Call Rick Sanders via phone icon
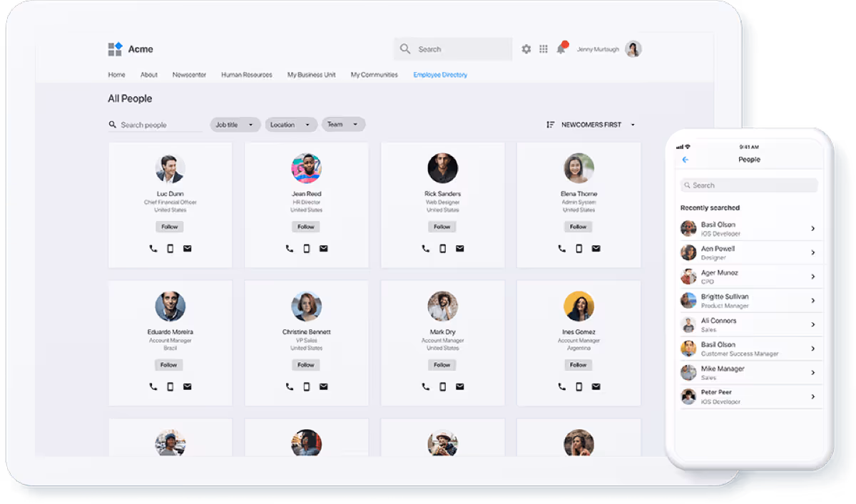 [426, 249]
